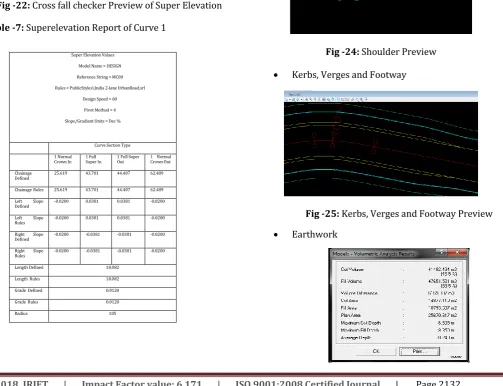Click the Fig-22 Cross fall checker caption
This screenshot has width=503, height=386.
tap(110, 6)
